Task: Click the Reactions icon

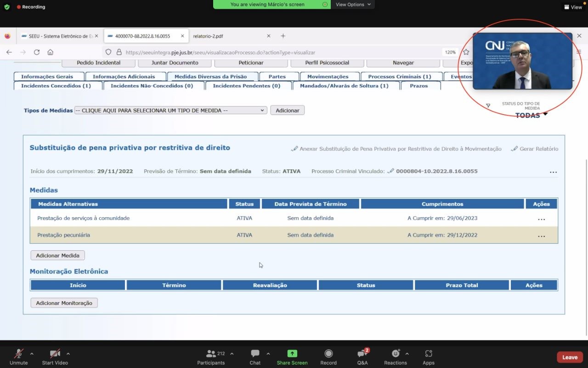Action: point(395,354)
